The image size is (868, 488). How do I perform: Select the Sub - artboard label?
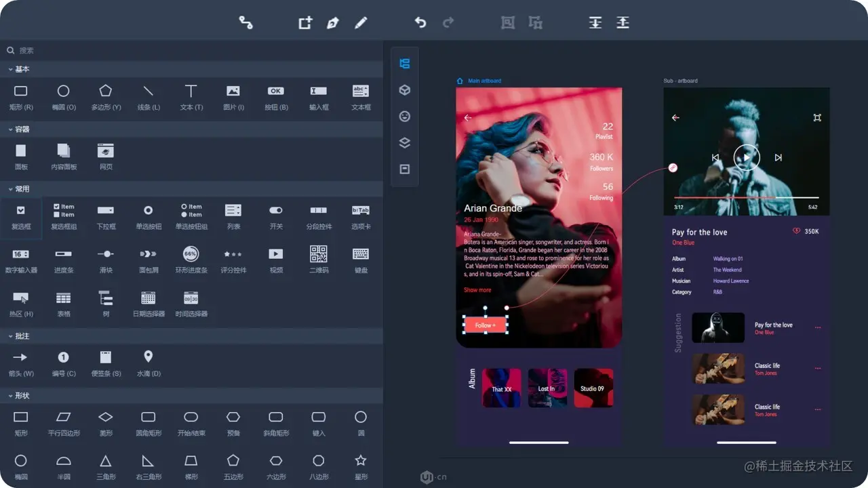680,81
